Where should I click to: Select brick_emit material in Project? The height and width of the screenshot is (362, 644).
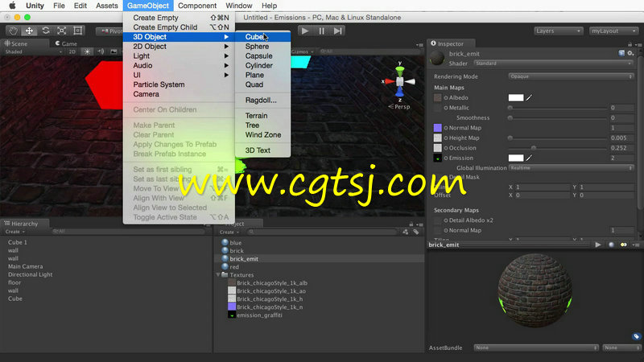click(320, 259)
